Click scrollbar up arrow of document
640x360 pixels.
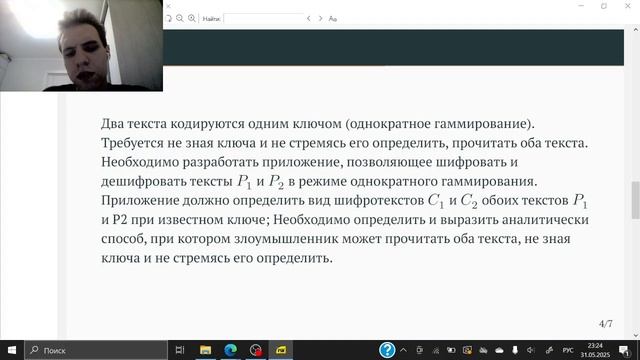tap(636, 30)
